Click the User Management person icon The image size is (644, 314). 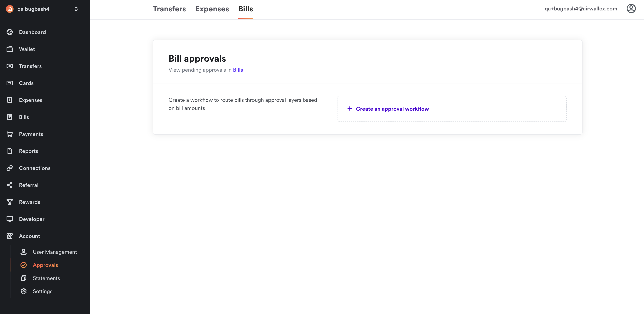pos(24,252)
